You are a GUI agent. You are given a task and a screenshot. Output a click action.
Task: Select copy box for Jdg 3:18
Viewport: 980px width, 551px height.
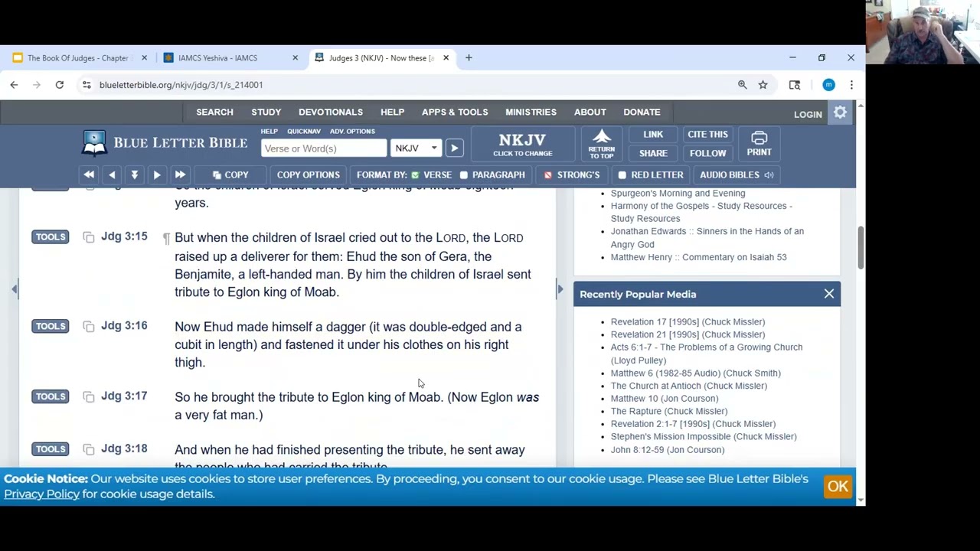tap(89, 449)
